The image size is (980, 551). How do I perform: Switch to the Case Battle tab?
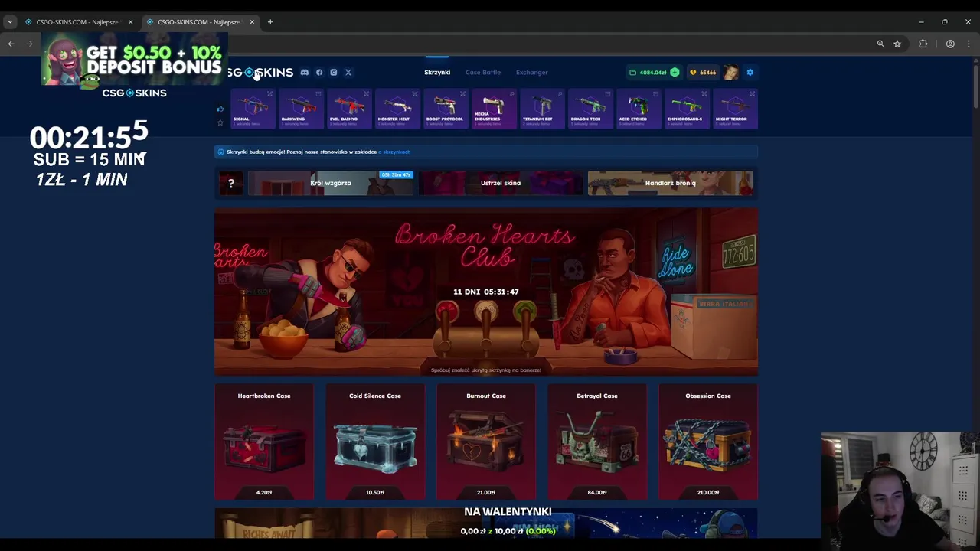tap(483, 73)
